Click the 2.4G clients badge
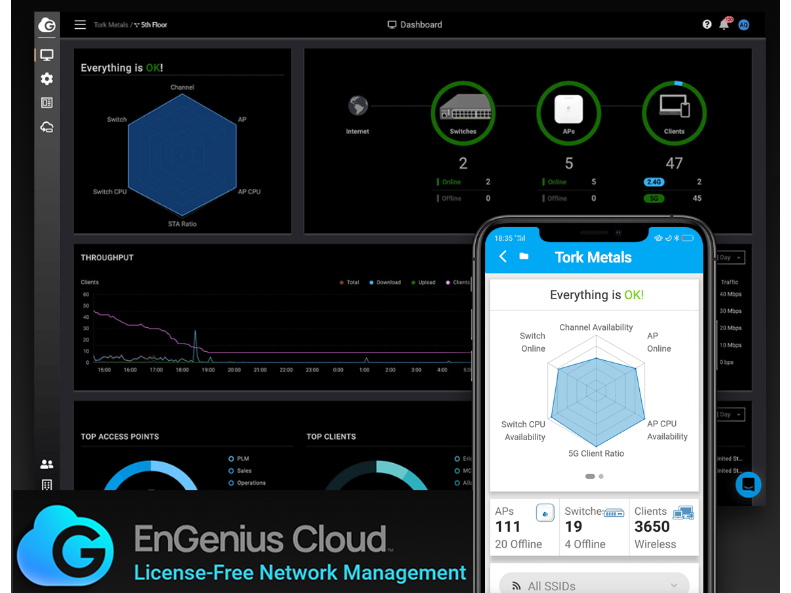This screenshot has width=791, height=593. point(654,182)
